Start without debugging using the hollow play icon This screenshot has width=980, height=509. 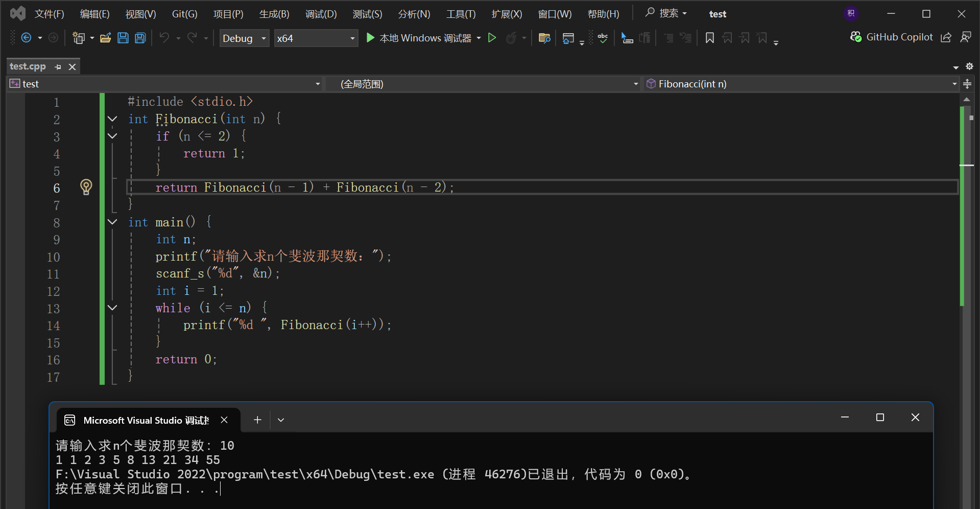[x=492, y=38]
